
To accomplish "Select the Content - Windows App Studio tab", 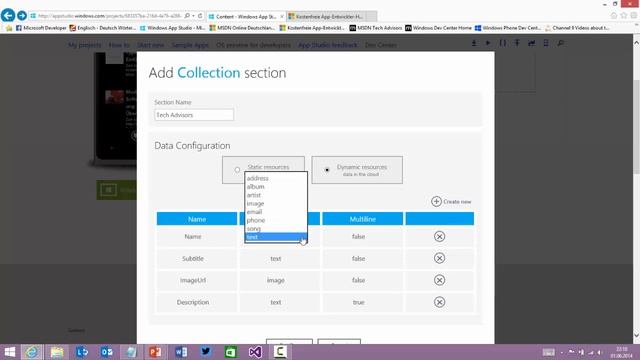I will (246, 16).
